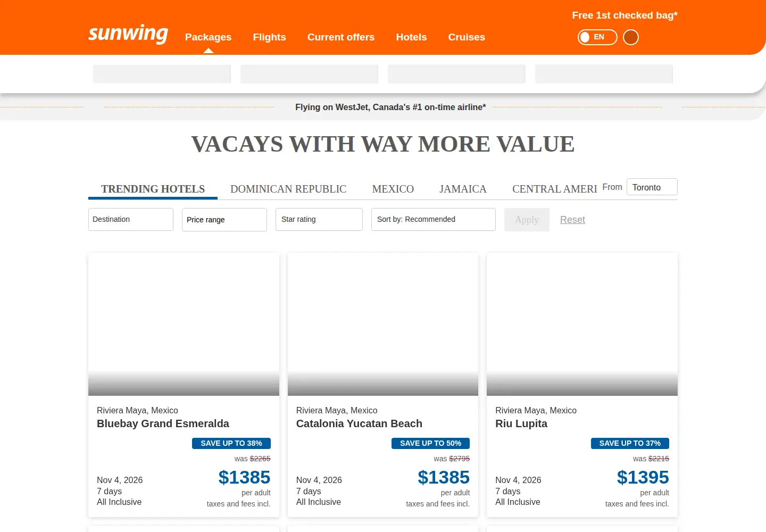The width and height of the screenshot is (766, 532).
Task: Open the round orange account icon
Action: coord(630,37)
